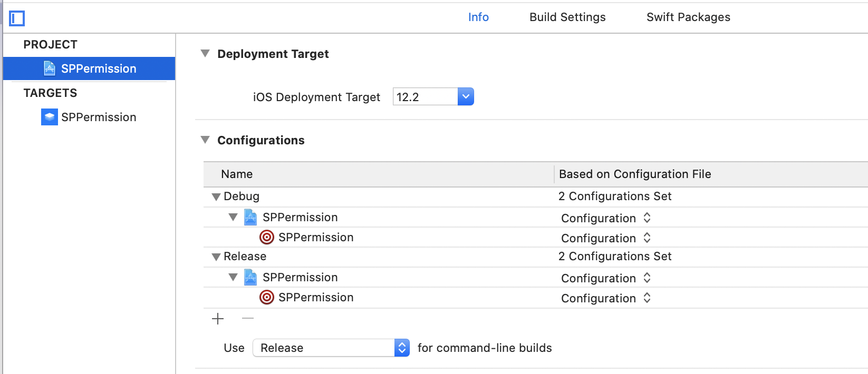Viewport: 868px width, 374px height.
Task: Open the command-line builds Release popup
Action: coord(331,348)
